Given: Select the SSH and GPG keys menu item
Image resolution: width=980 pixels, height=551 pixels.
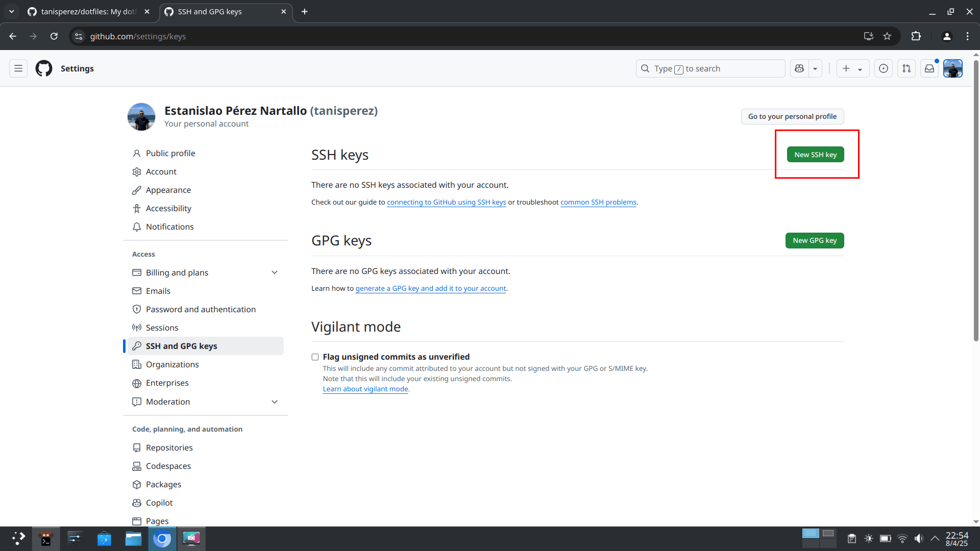Looking at the screenshot, I should pos(181,345).
